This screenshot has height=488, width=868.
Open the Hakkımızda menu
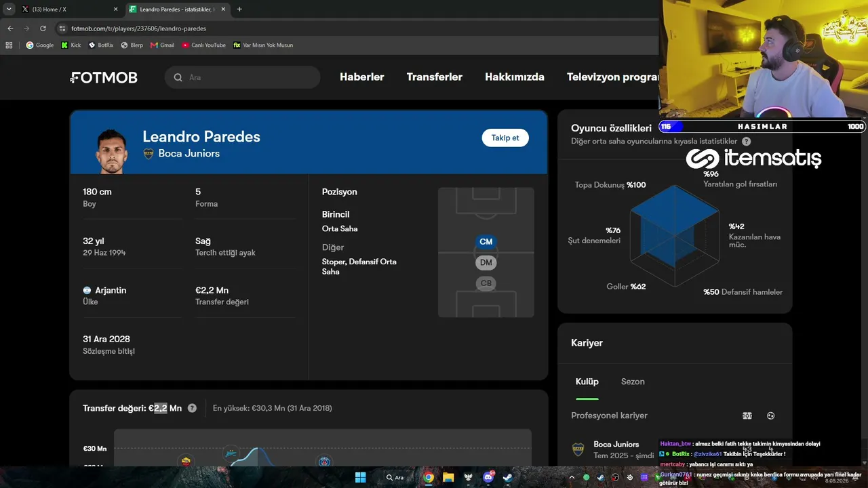pos(515,77)
